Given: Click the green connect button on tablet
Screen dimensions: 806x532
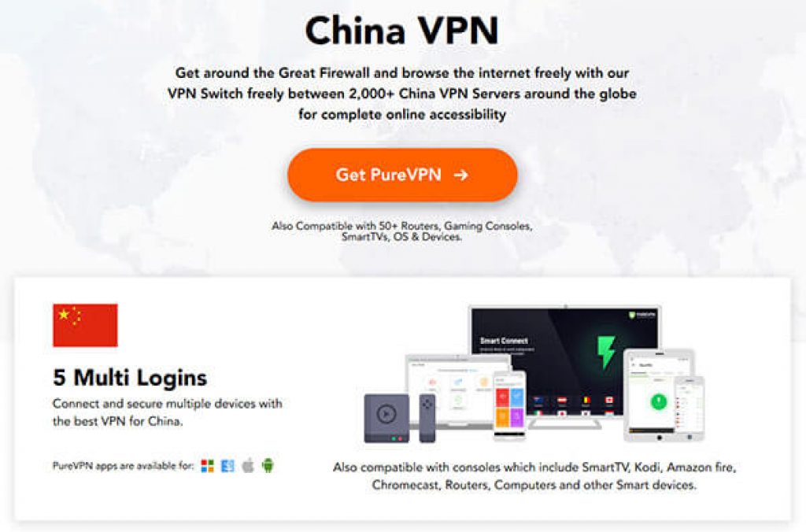Looking at the screenshot, I should click(659, 401).
